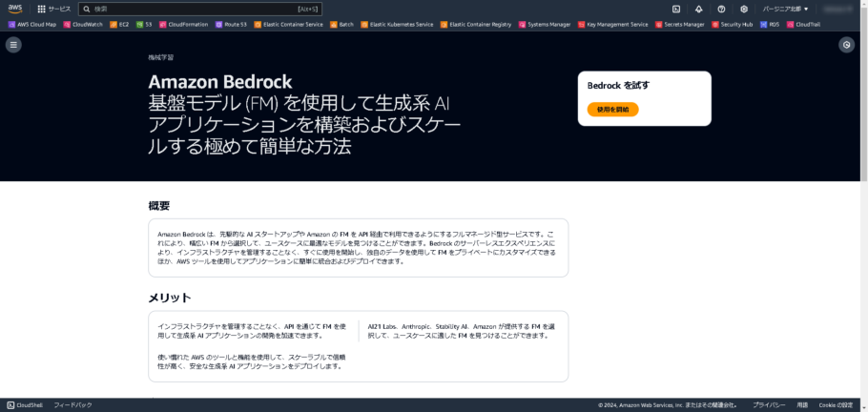
Task: Open the account menu in the header
Action: pos(839,9)
